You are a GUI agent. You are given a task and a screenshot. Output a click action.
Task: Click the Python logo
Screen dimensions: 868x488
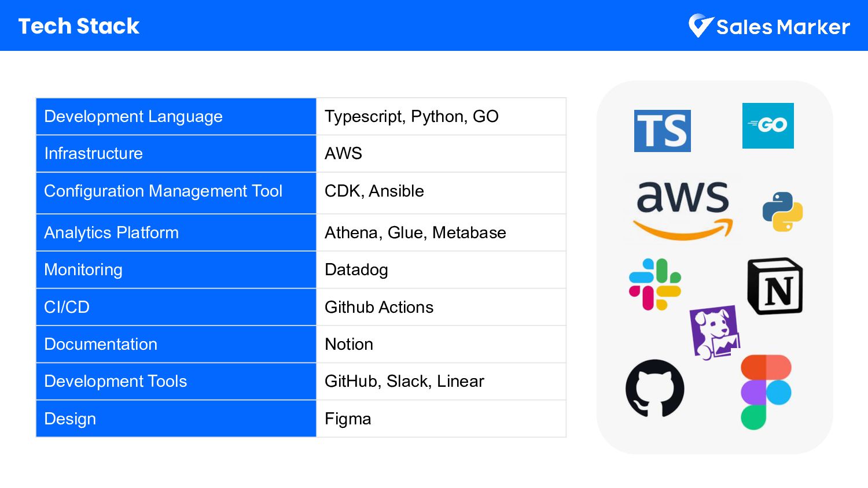tap(782, 212)
